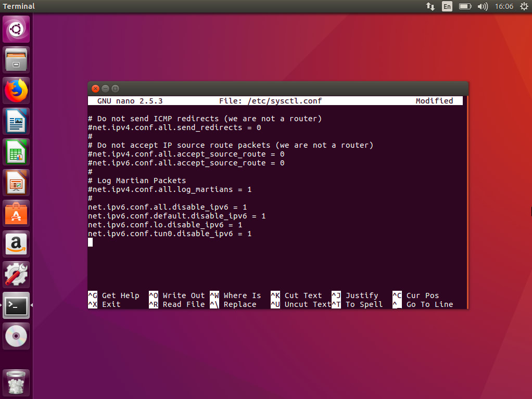Click the ^R Read File shortcut
The height and width of the screenshot is (399, 532).
point(177,304)
